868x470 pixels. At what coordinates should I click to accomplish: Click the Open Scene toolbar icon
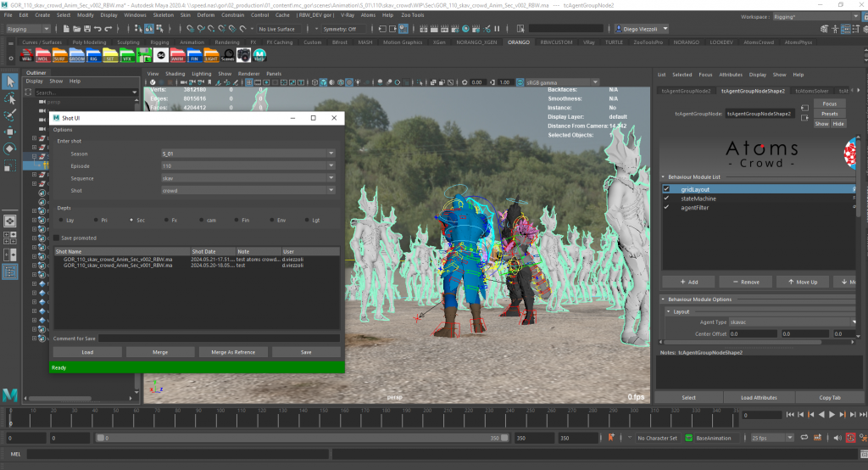pyautogui.click(x=76, y=29)
